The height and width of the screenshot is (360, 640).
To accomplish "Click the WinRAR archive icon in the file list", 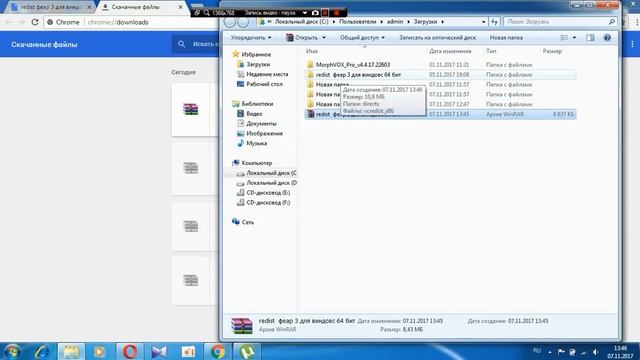I will [x=311, y=114].
